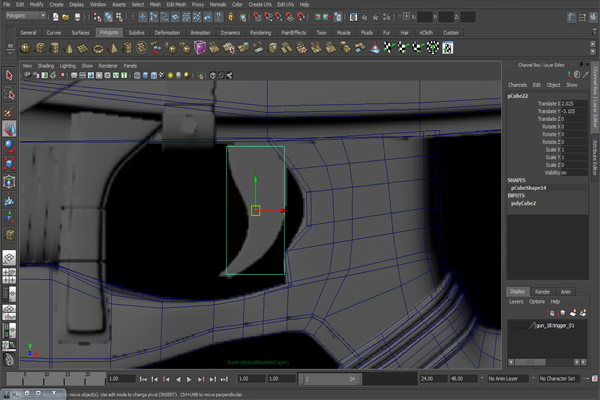Click the save scene icon
The width and height of the screenshot is (600, 400).
click(77, 17)
